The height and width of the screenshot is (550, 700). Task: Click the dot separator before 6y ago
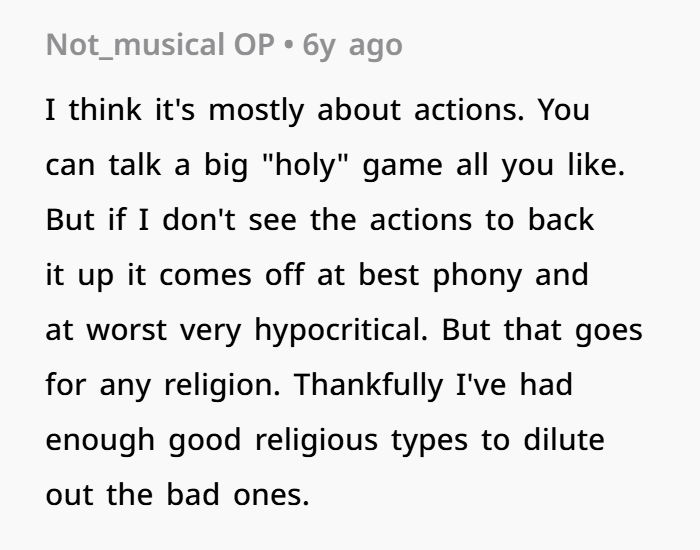coord(288,45)
